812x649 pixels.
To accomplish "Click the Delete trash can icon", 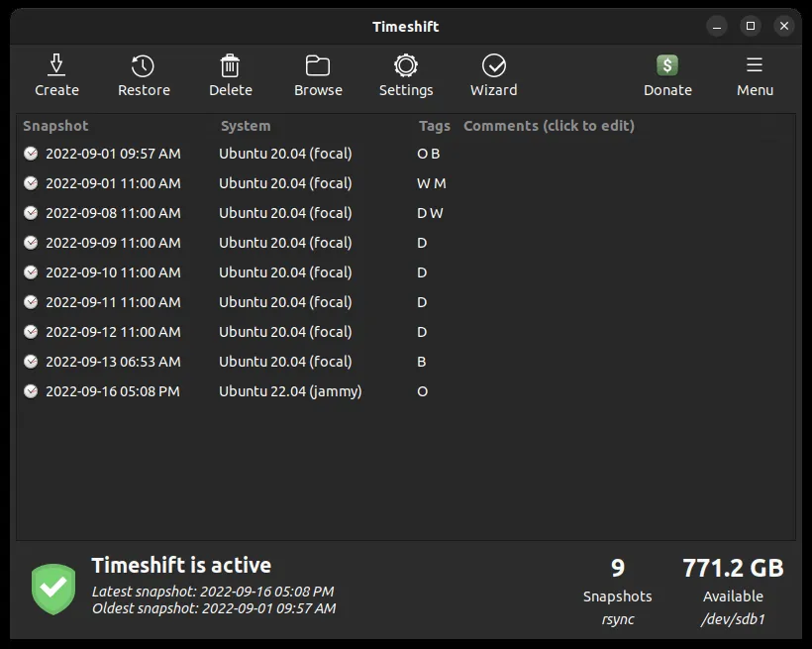I will [230, 65].
